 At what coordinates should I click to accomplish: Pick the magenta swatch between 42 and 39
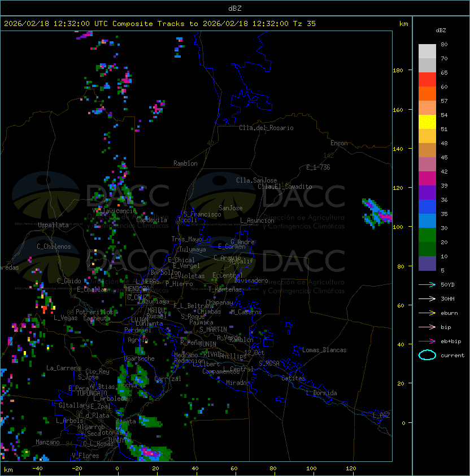[x=427, y=179]
